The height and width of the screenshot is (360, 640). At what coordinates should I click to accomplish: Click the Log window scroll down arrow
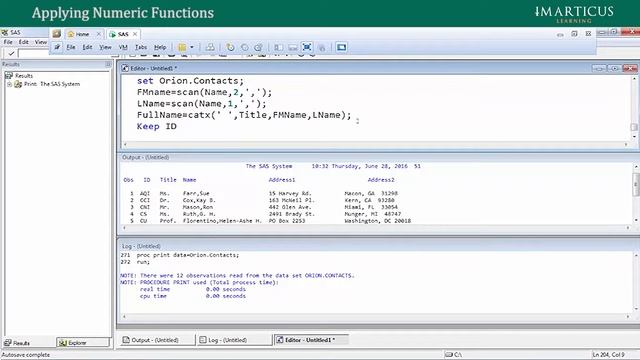636,309
